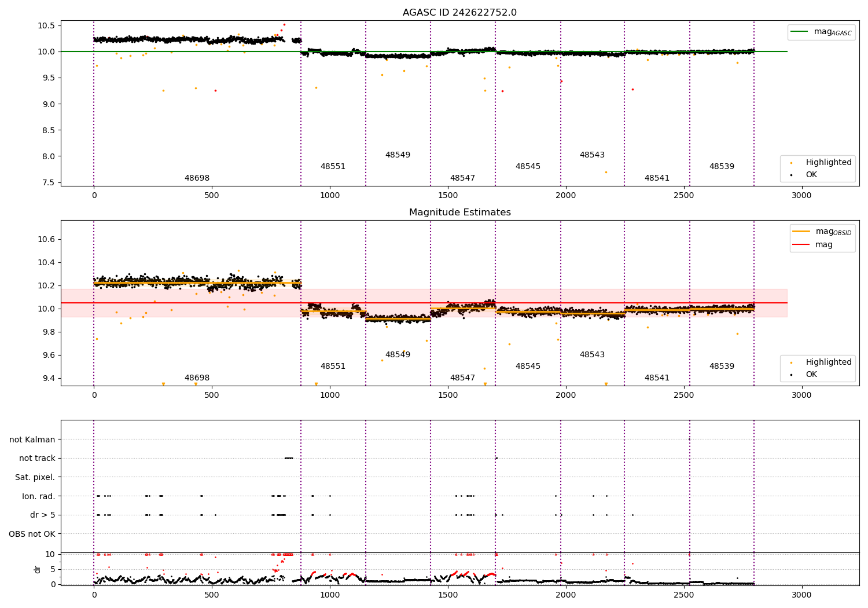Image resolution: width=868 pixels, height=608 pixels.
Task: Click obsid label 48543 in Magnitude Estimates plot
Action: (x=592, y=354)
